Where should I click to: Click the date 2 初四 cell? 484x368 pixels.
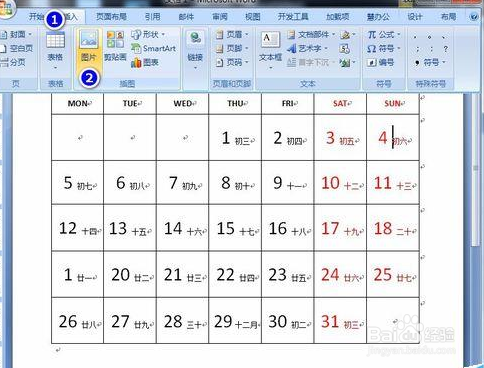tap(288, 137)
